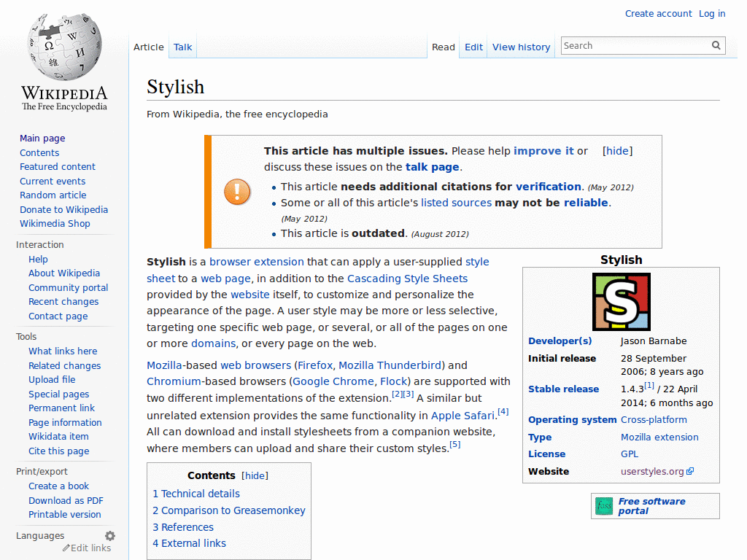747x560 pixels.
Task: Click Upload file link
Action: pos(52,380)
